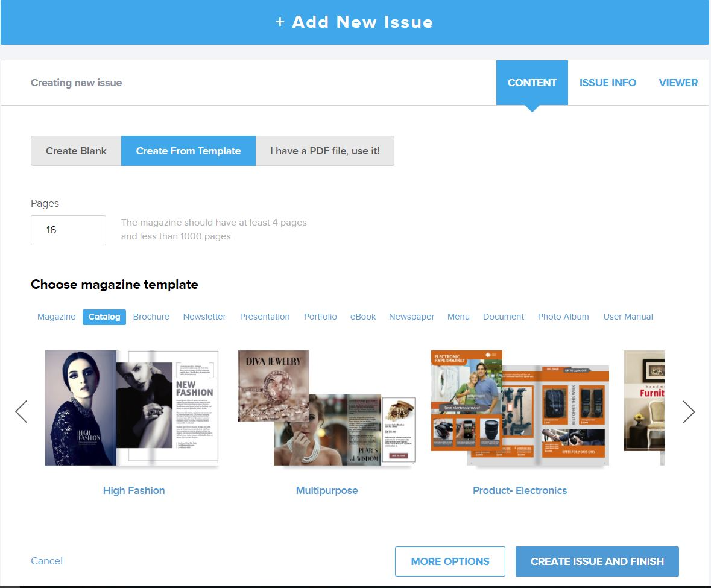Filter templates by Document category

pyautogui.click(x=504, y=317)
